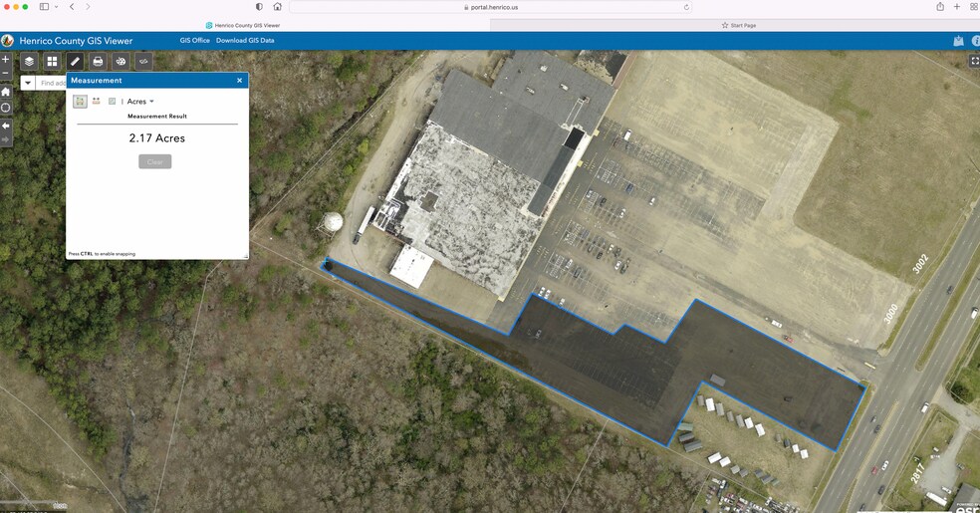Select the Henrico County GIS Viewer tab
The height and width of the screenshot is (513, 980).
243,25
